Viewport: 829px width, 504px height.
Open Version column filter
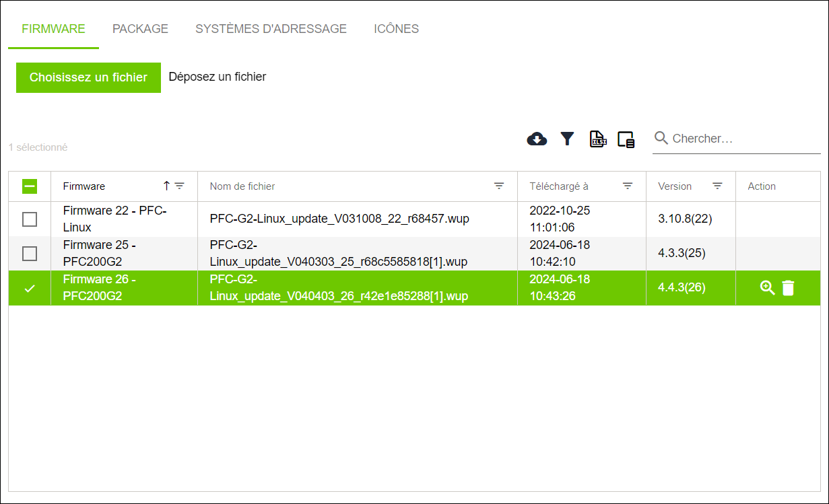[717, 186]
